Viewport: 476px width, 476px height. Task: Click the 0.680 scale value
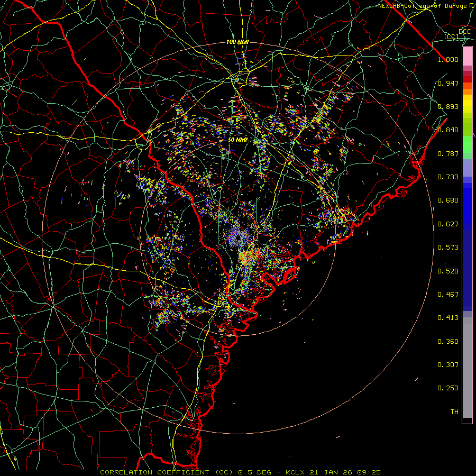(x=448, y=200)
